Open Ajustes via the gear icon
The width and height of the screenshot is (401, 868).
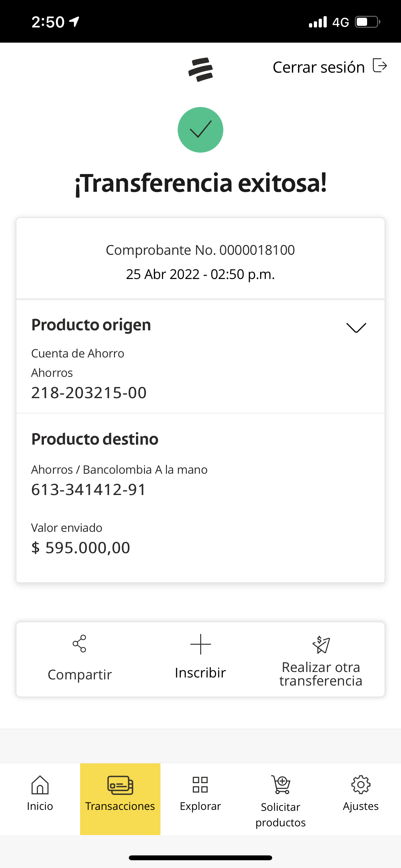click(x=361, y=785)
